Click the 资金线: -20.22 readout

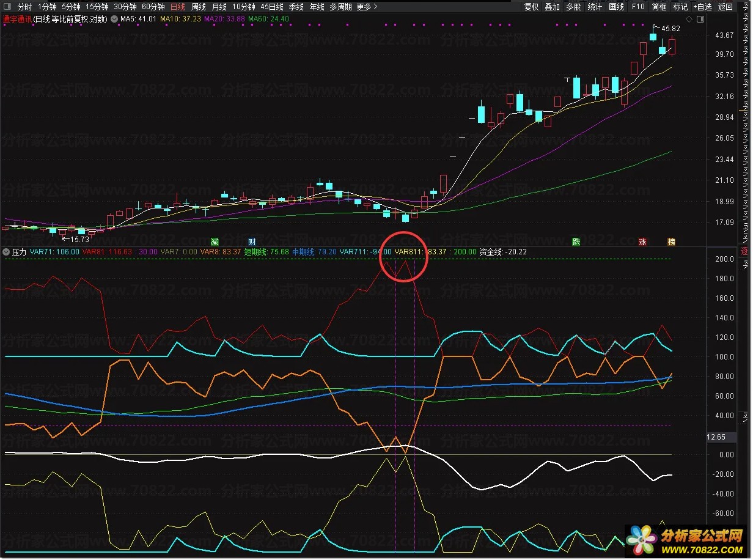point(503,252)
